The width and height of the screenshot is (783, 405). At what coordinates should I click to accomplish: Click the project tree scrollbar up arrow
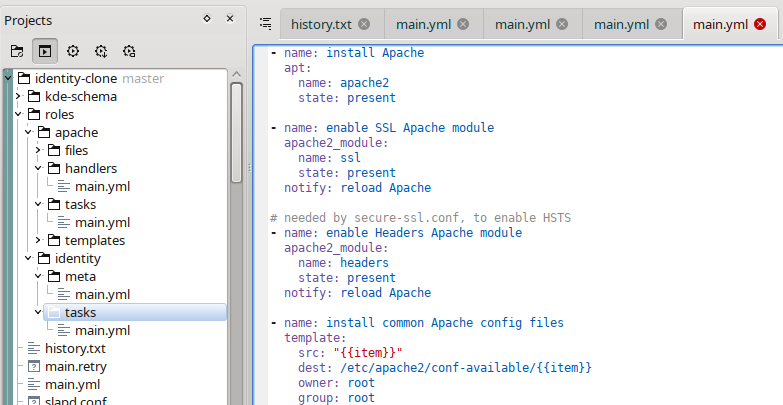[x=236, y=74]
